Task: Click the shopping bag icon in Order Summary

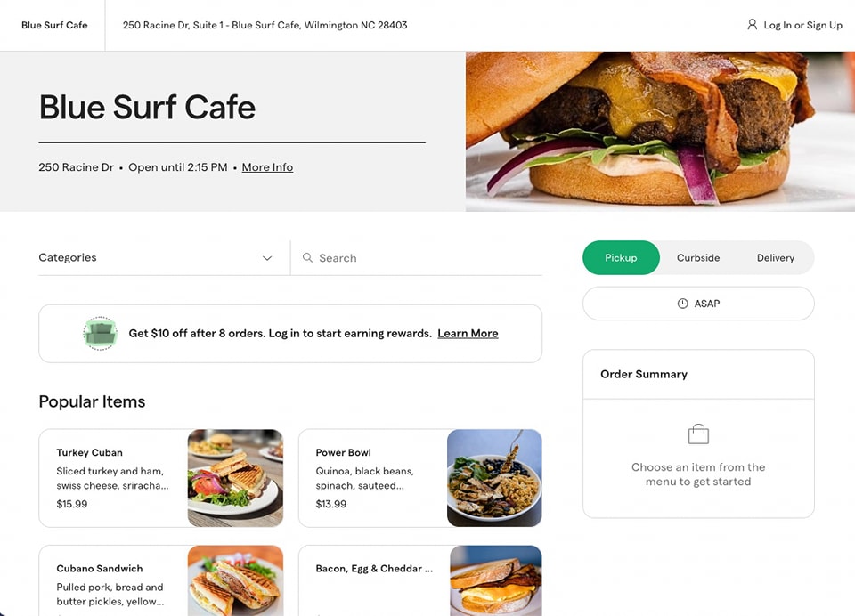Action: click(x=698, y=434)
